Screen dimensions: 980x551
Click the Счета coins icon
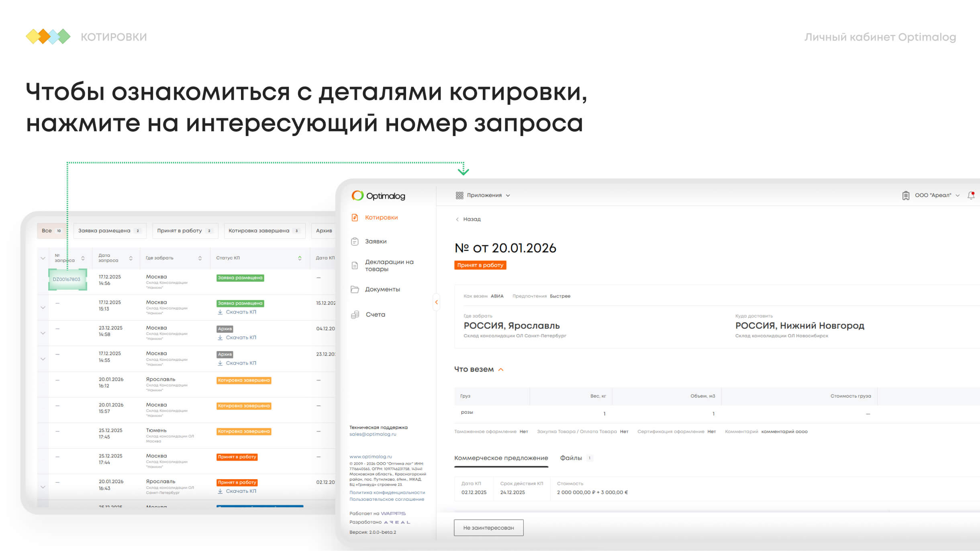click(355, 315)
